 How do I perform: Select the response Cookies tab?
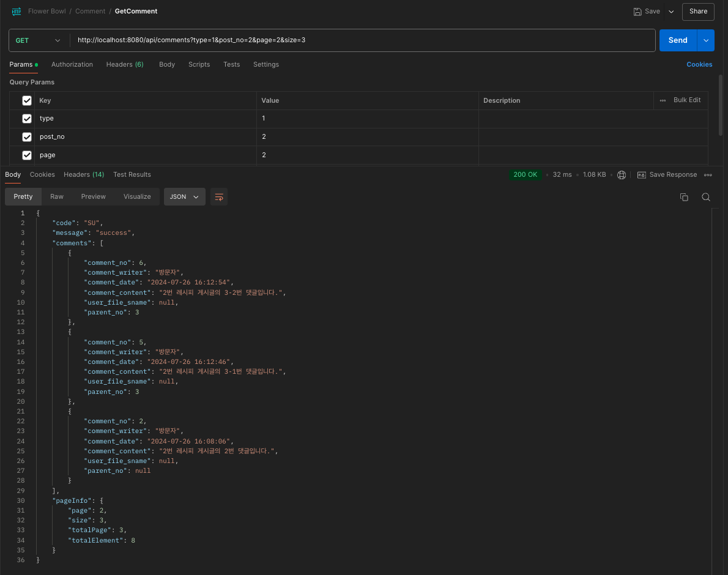tap(42, 174)
